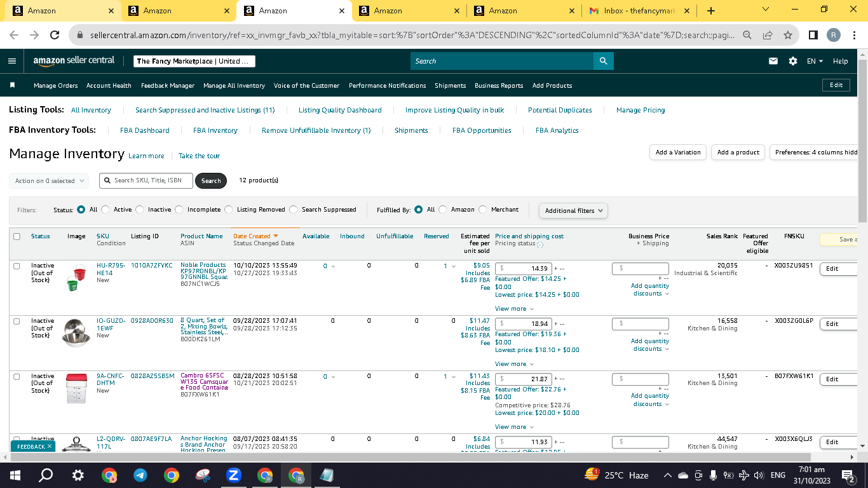The height and width of the screenshot is (488, 868).
Task: Open the Windows notification center
Action: 847,475
